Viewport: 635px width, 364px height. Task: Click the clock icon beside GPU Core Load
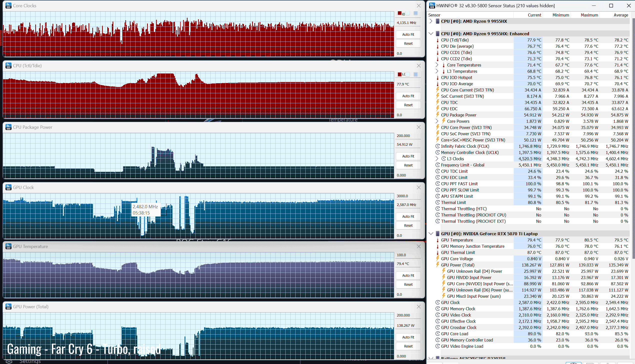(x=437, y=334)
